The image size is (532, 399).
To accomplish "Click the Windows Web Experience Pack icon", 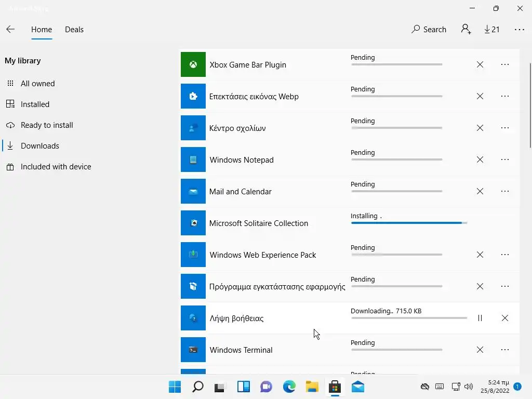I will point(193,255).
